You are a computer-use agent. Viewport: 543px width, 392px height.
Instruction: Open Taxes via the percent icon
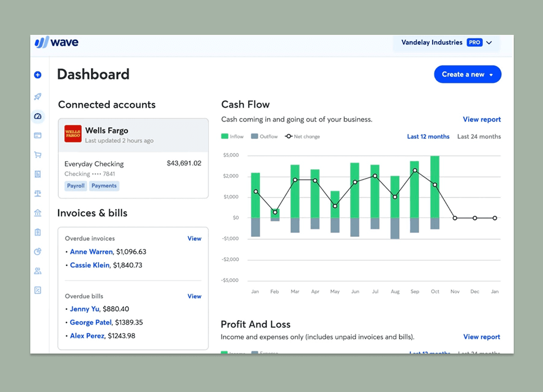click(x=38, y=290)
